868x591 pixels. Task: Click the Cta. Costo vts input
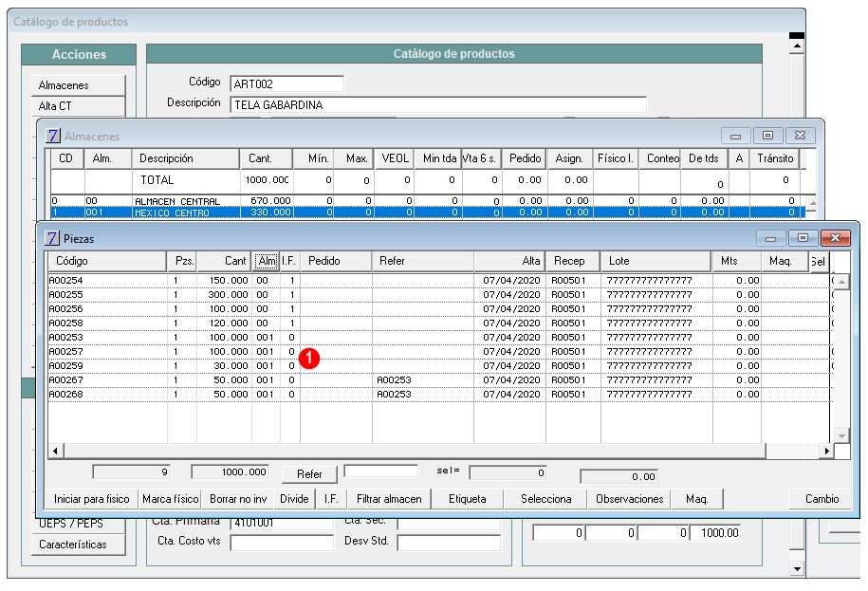[x=282, y=544]
